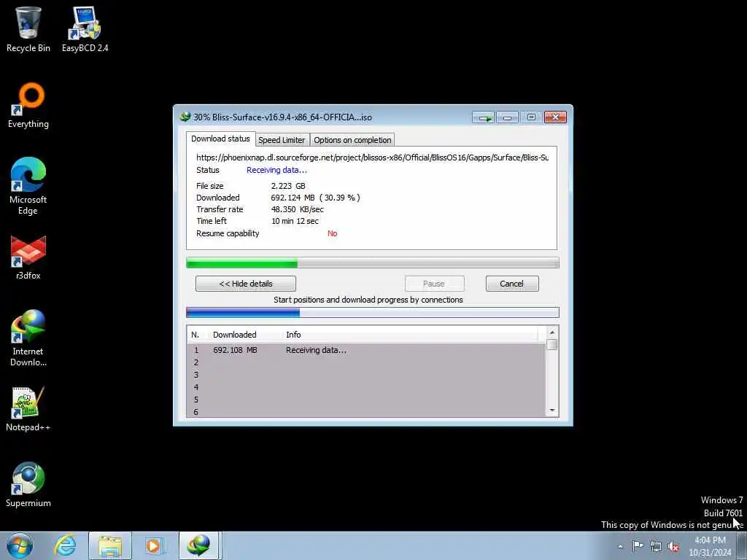
Task: Minimize the IDM download dialog
Action: pos(508,117)
